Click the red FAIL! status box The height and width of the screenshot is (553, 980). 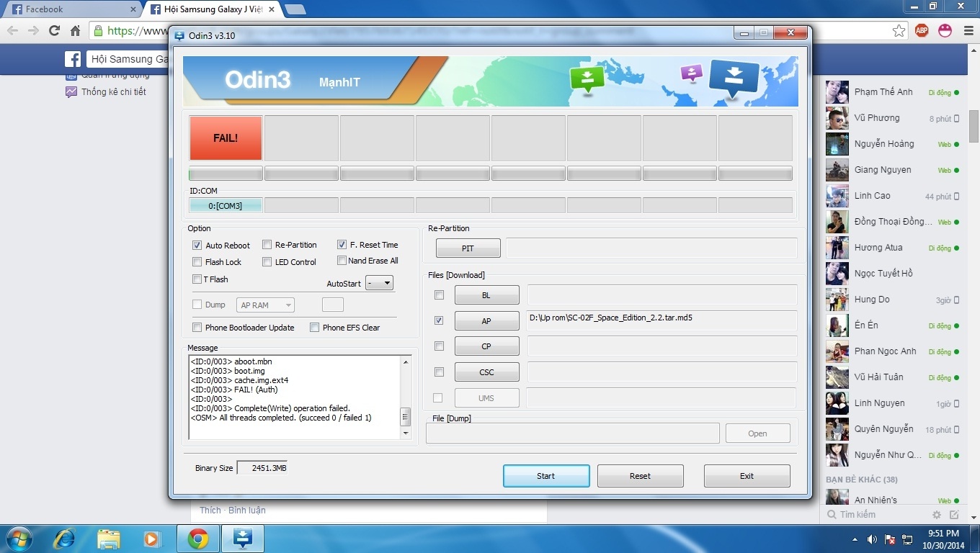pyautogui.click(x=226, y=138)
